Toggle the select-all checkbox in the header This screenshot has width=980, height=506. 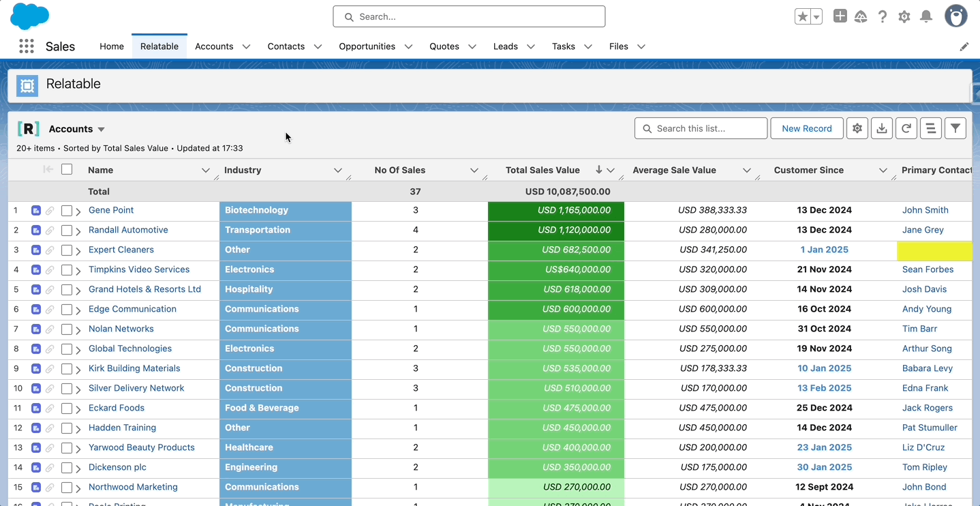pyautogui.click(x=67, y=169)
